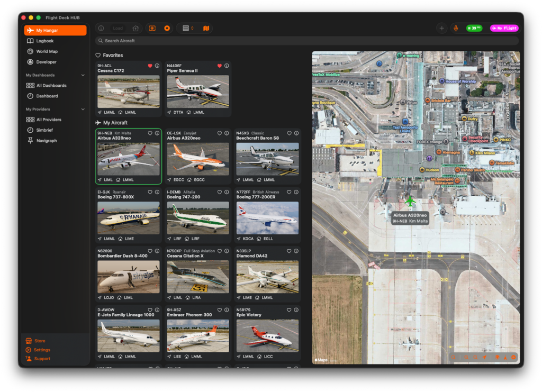
Task: Click the map view icon in toolbar
Action: (x=206, y=28)
